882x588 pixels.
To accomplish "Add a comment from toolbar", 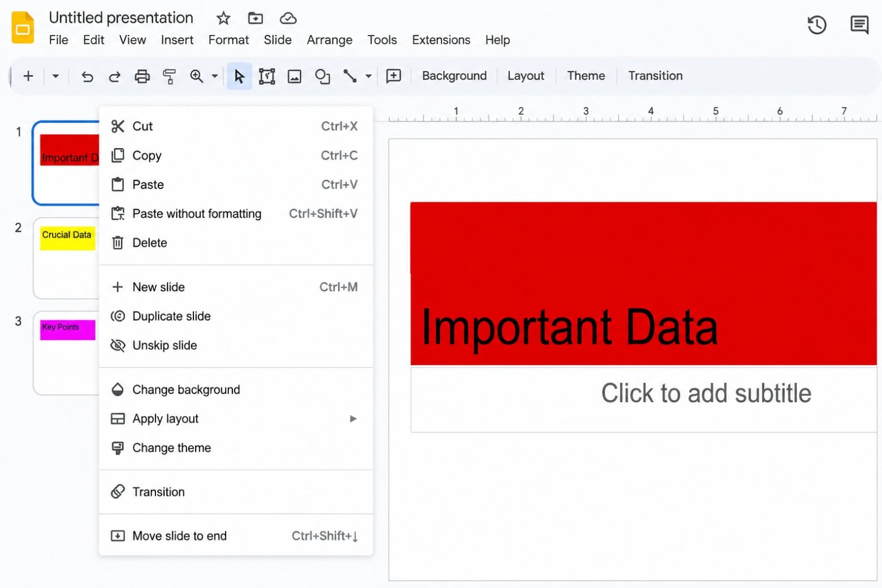I will point(394,76).
